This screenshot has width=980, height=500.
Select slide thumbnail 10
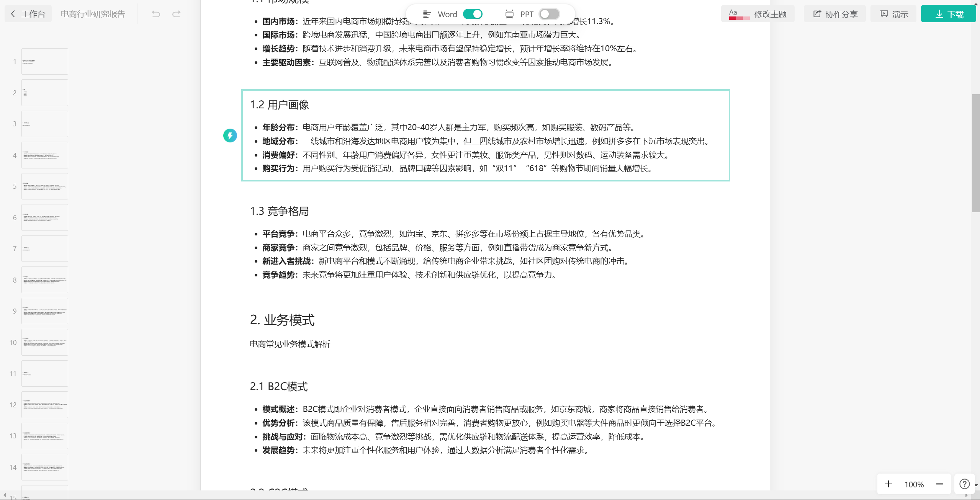point(45,342)
